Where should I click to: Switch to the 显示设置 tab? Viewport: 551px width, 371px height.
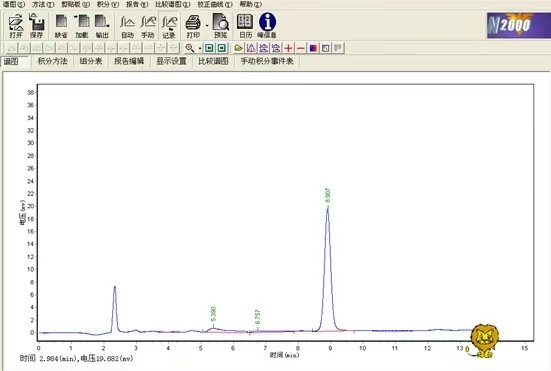(171, 61)
